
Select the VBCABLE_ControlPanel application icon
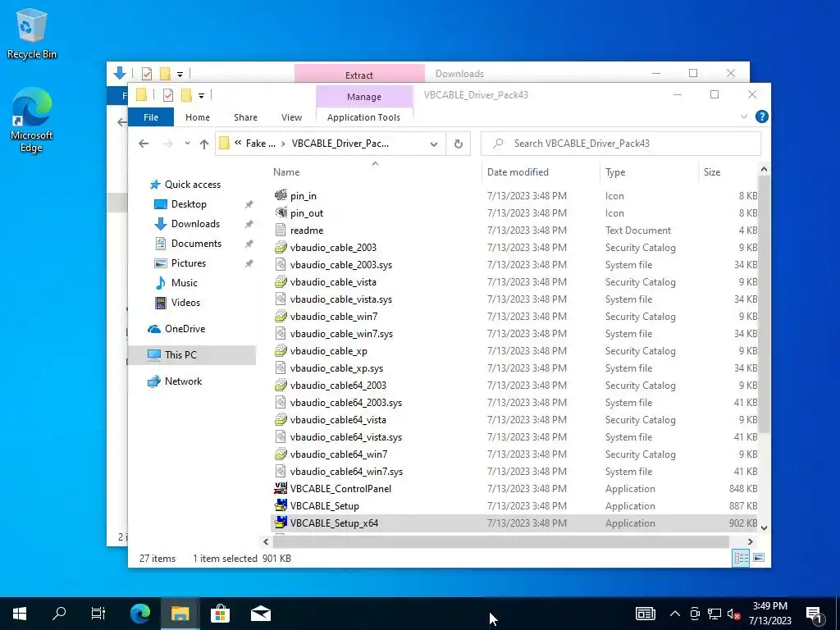pyautogui.click(x=281, y=489)
